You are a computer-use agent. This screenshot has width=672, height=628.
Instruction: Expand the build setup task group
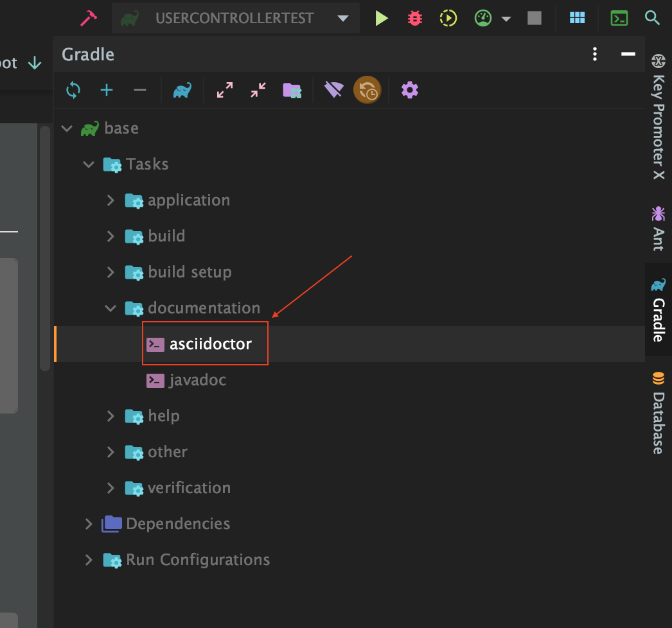(111, 272)
